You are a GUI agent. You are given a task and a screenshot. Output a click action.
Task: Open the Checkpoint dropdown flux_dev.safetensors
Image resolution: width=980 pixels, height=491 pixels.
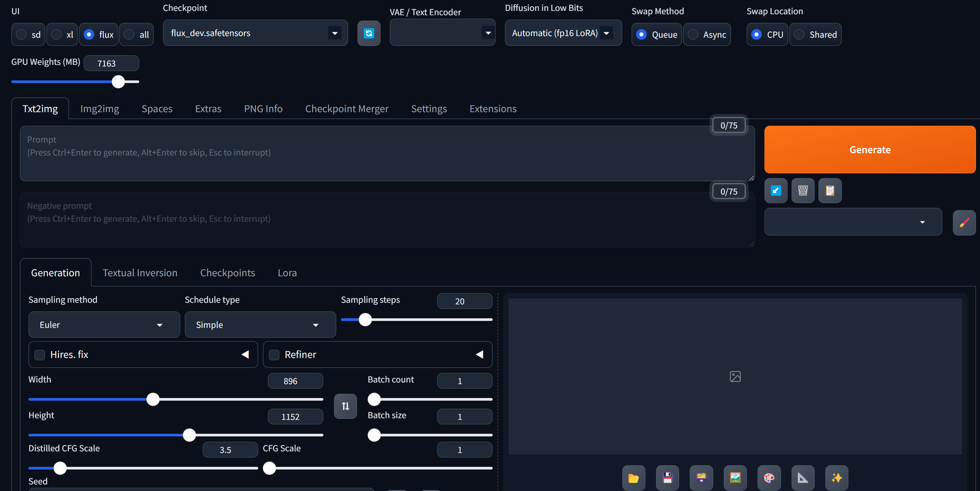coord(255,33)
